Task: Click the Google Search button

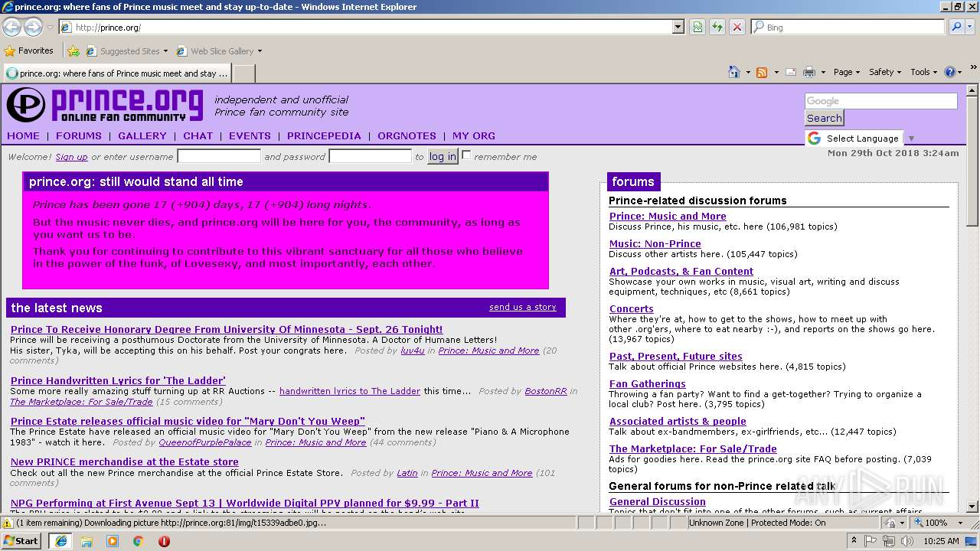Action: pyautogui.click(x=824, y=118)
